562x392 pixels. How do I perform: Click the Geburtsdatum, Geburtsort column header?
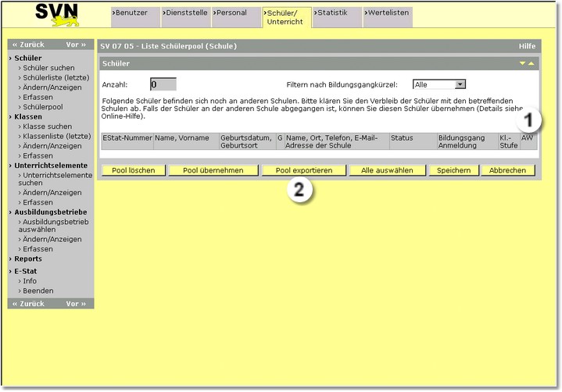[248, 141]
